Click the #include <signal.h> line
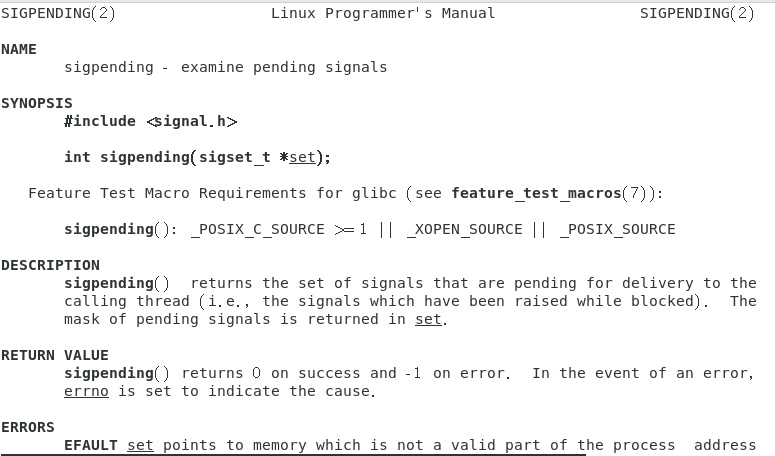Screen dimensions: 775x456 click(x=151, y=122)
